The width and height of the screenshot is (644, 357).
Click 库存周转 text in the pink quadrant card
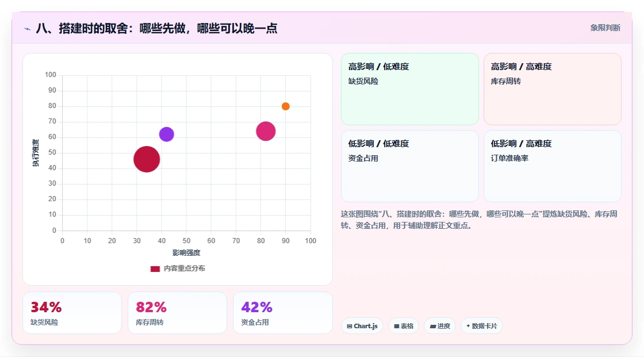tap(505, 81)
